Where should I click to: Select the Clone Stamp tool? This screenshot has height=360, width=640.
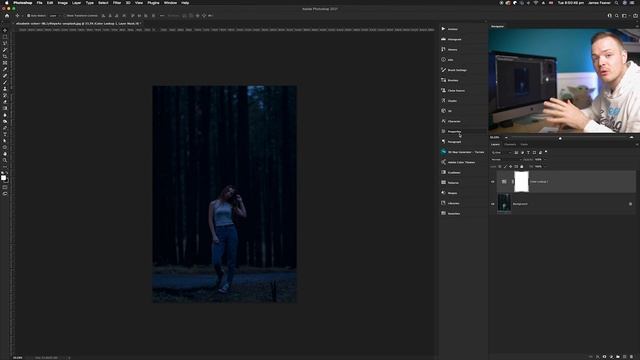[5, 89]
